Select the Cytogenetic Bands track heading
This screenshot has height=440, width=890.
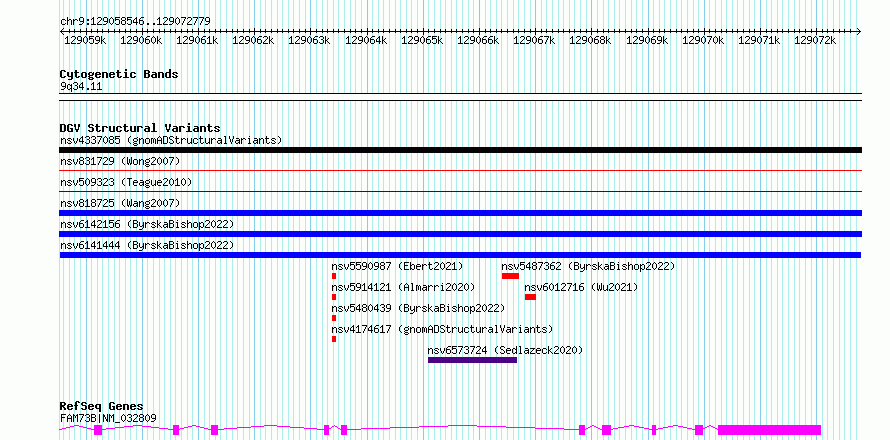point(119,74)
